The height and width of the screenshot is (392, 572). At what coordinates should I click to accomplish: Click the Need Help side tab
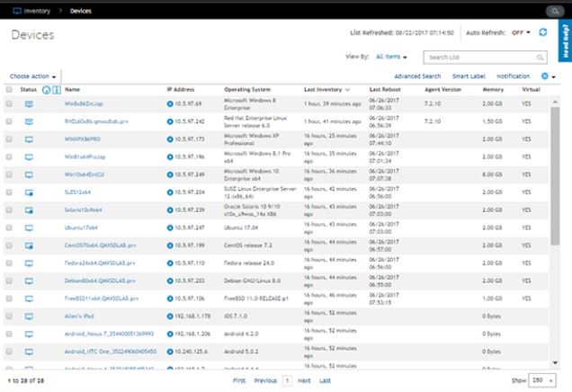coord(564,41)
